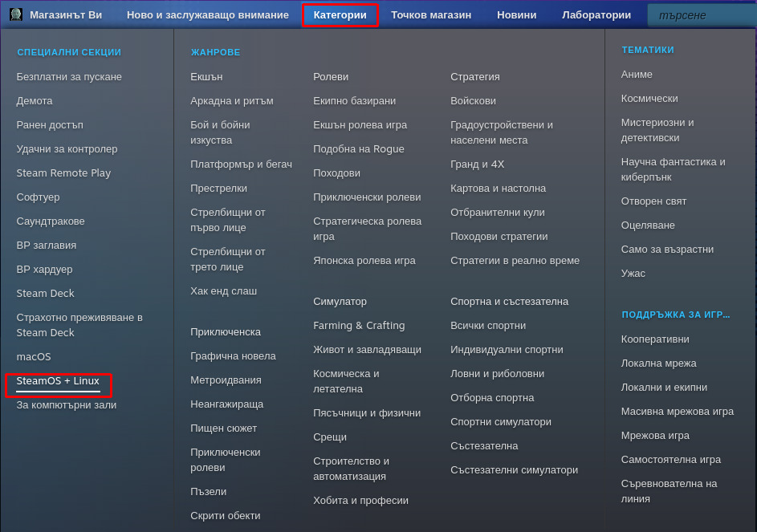
Task: Select Съревнователна на линия option
Action: pos(669,491)
